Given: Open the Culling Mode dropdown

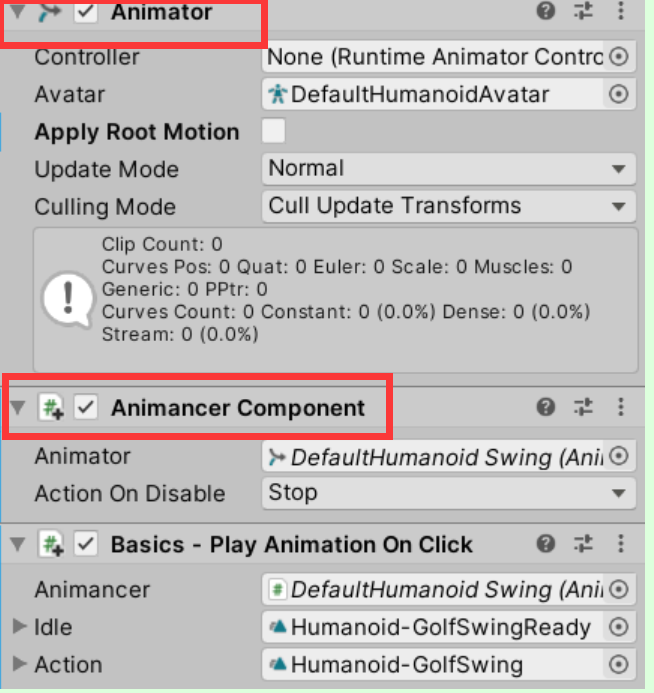Looking at the screenshot, I should click(x=449, y=206).
